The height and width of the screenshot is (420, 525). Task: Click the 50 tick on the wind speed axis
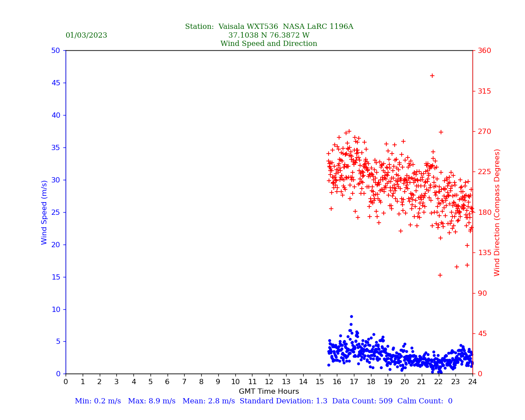click(x=55, y=51)
